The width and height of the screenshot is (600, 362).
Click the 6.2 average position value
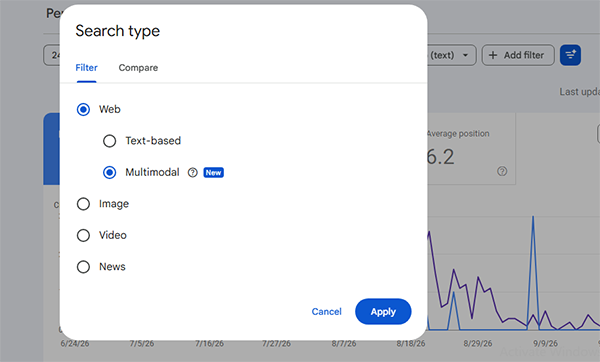point(440,157)
